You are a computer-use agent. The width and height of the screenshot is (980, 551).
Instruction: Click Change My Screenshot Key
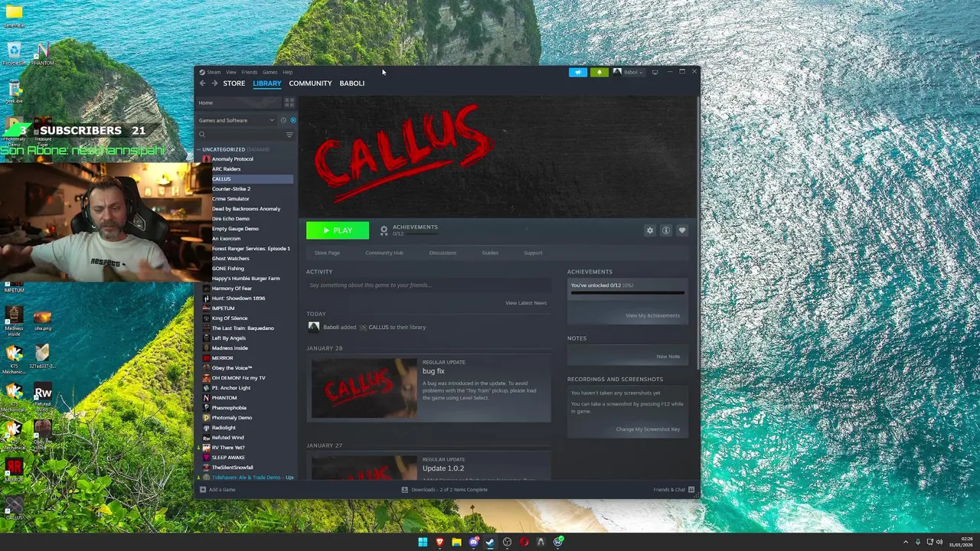[x=648, y=429]
